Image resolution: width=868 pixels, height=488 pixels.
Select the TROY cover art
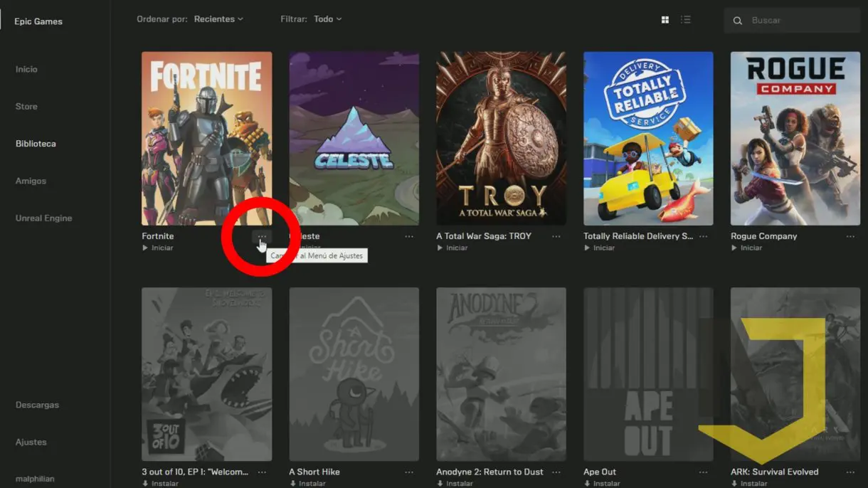point(502,138)
